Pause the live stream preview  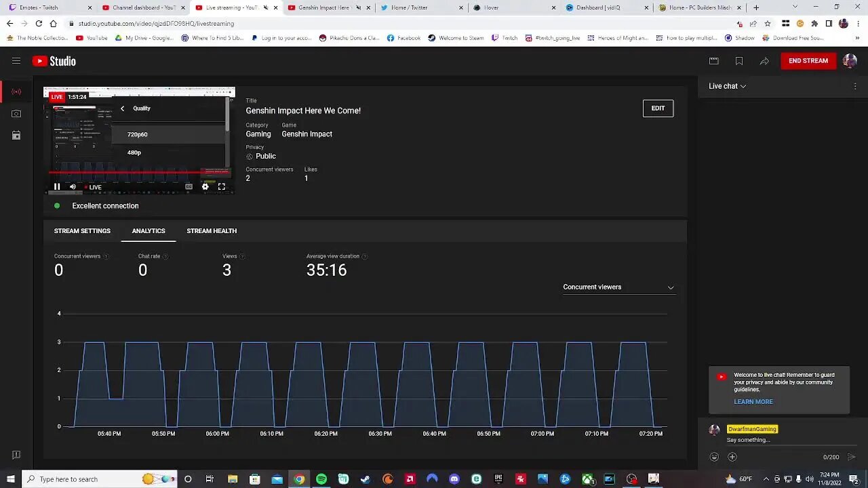click(x=57, y=187)
